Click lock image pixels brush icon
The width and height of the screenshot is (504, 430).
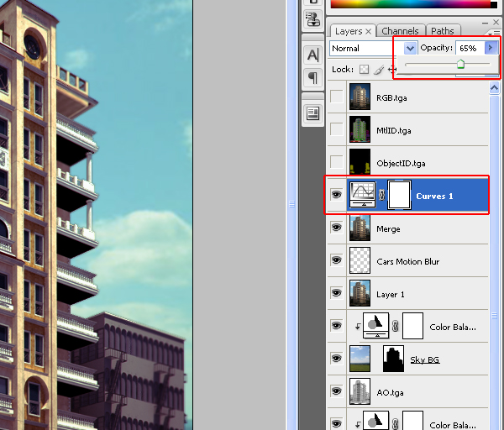378,70
